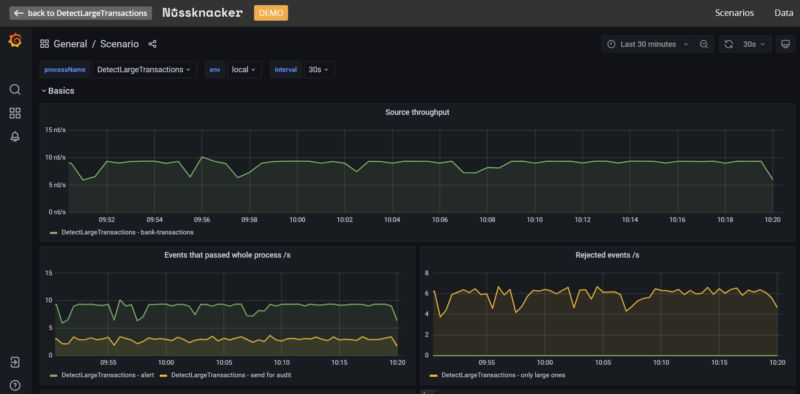Click the Rejected events /s panel title

point(607,255)
